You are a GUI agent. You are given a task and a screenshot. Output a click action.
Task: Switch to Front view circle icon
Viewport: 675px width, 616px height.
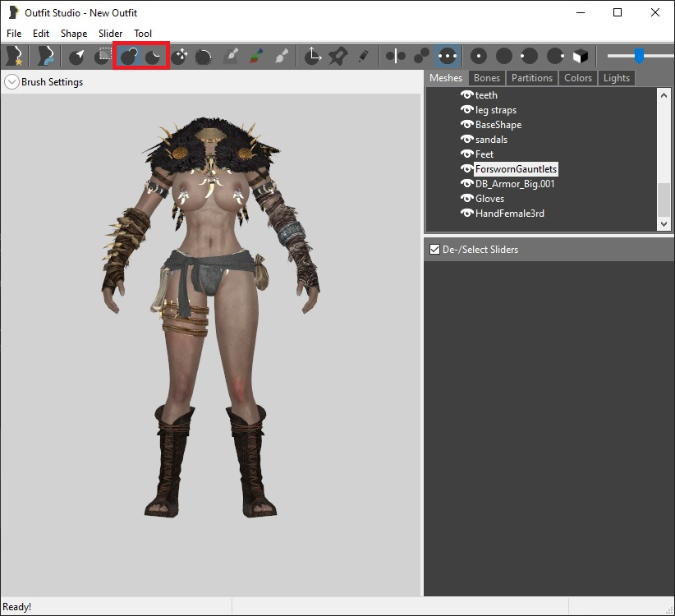click(478, 57)
